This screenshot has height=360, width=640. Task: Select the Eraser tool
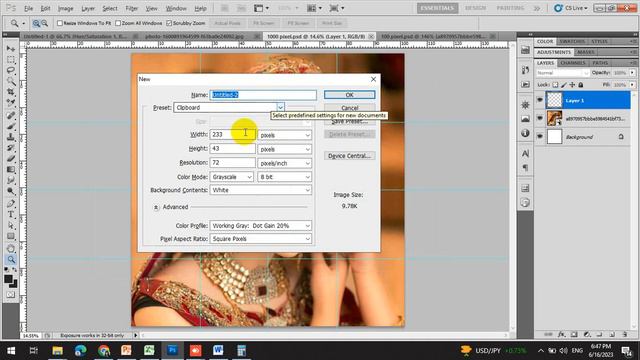click(x=11, y=159)
